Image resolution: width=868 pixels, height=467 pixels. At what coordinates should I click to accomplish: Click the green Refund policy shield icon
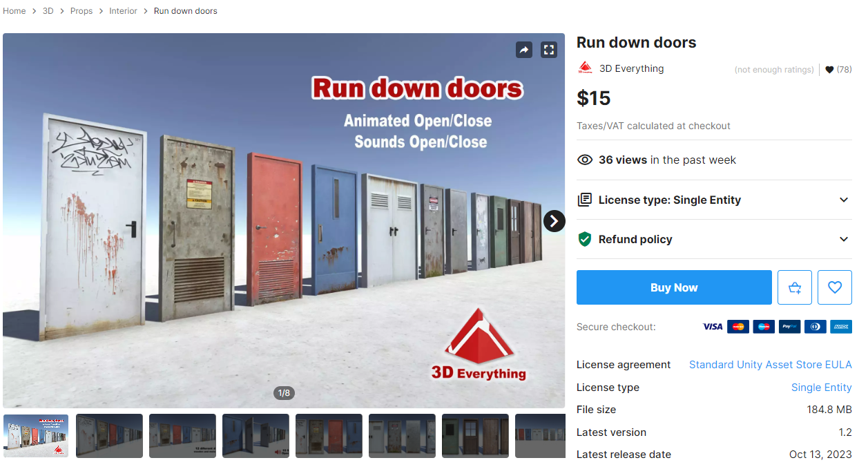585,240
